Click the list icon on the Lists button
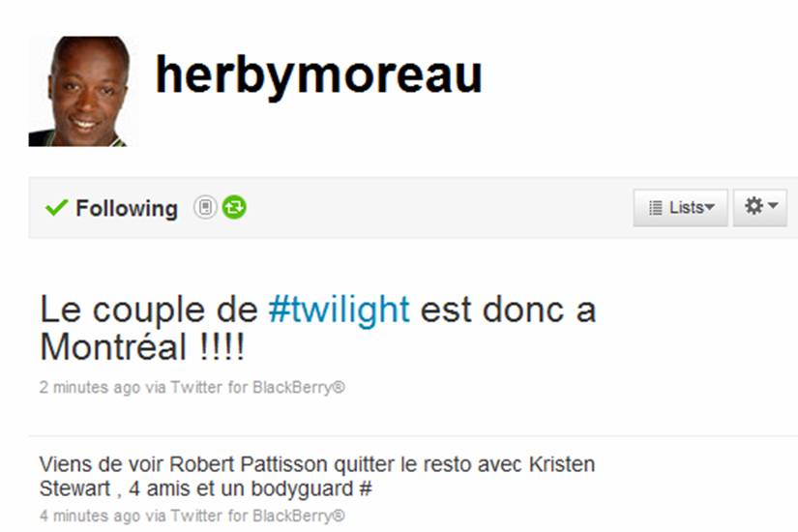Image resolution: width=798 pixels, height=532 pixels. (x=656, y=208)
